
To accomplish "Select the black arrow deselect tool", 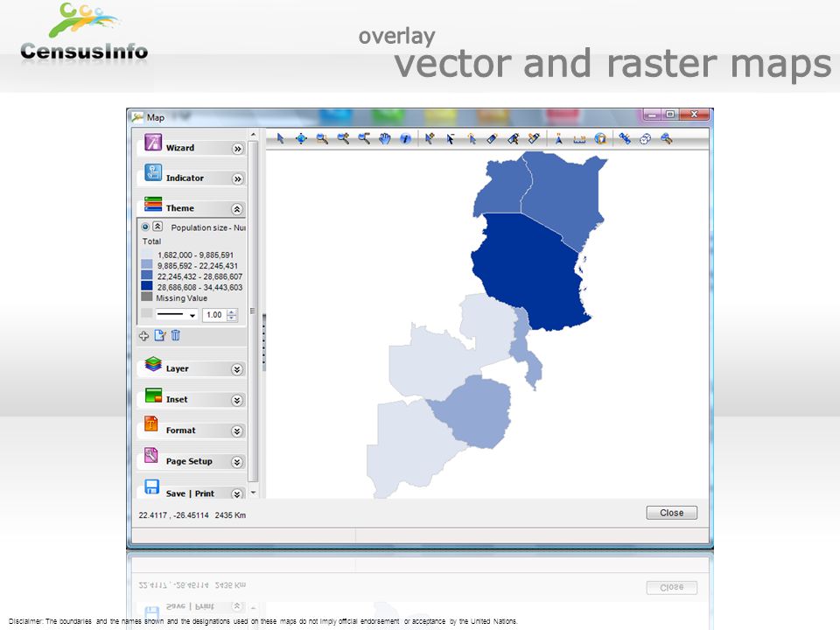I will 450,139.
